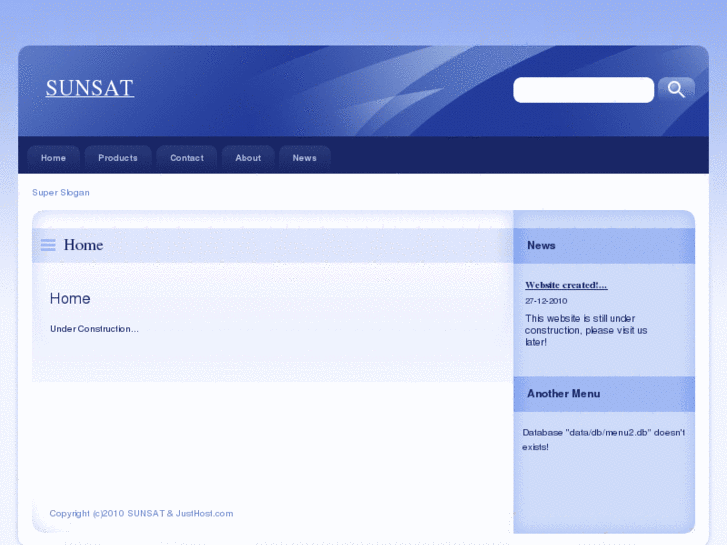727x545 pixels.
Task: Open the "Website created!..." news link
Action: (x=566, y=285)
